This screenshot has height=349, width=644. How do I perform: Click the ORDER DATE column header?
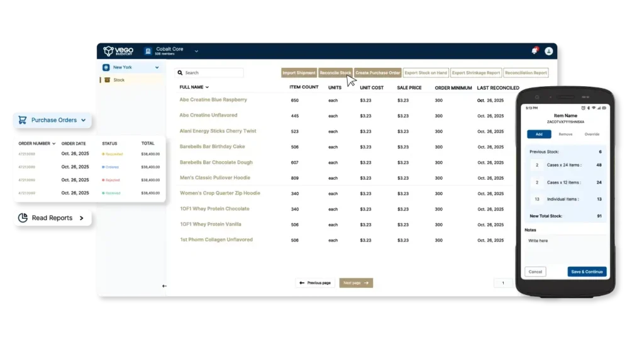(x=74, y=144)
